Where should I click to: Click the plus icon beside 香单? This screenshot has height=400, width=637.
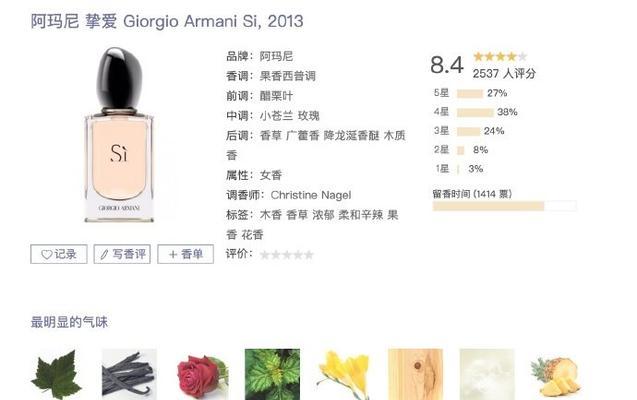(x=173, y=255)
